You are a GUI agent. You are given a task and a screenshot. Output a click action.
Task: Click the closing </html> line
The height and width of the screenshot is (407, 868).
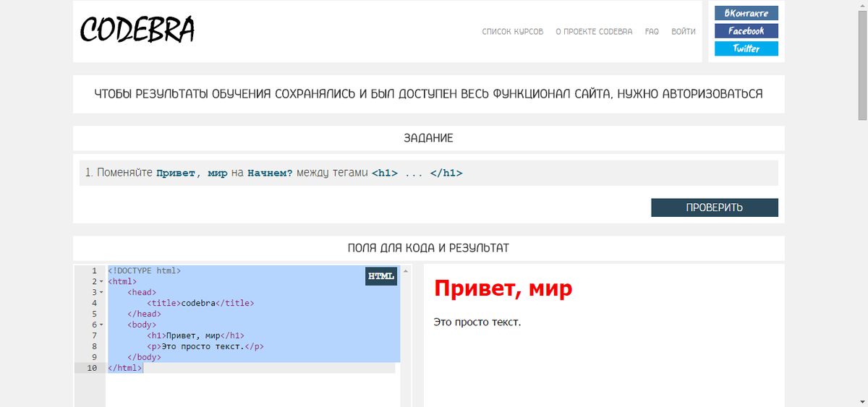tap(125, 368)
